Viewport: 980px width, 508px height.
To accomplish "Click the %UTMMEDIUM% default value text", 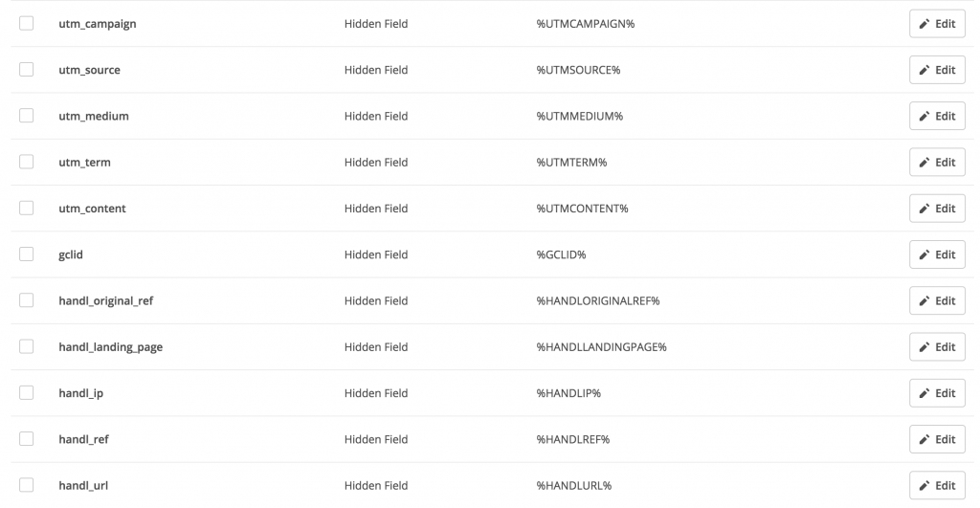I will [579, 116].
